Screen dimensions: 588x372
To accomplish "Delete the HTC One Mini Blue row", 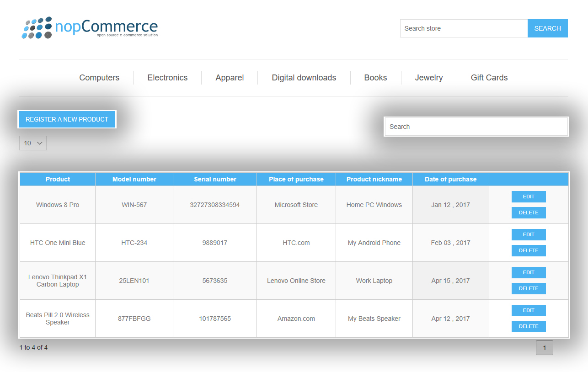I will point(529,250).
